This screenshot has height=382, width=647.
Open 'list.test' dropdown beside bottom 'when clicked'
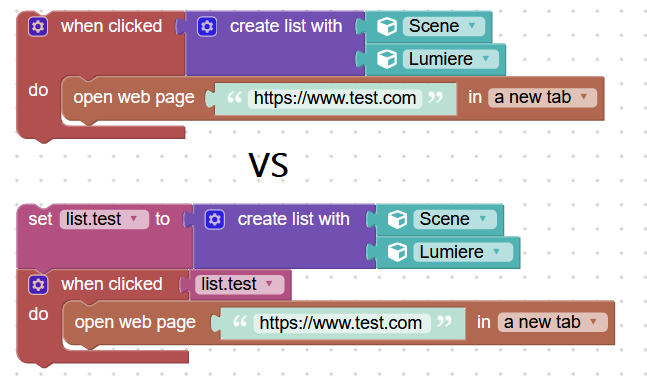[x=239, y=284]
